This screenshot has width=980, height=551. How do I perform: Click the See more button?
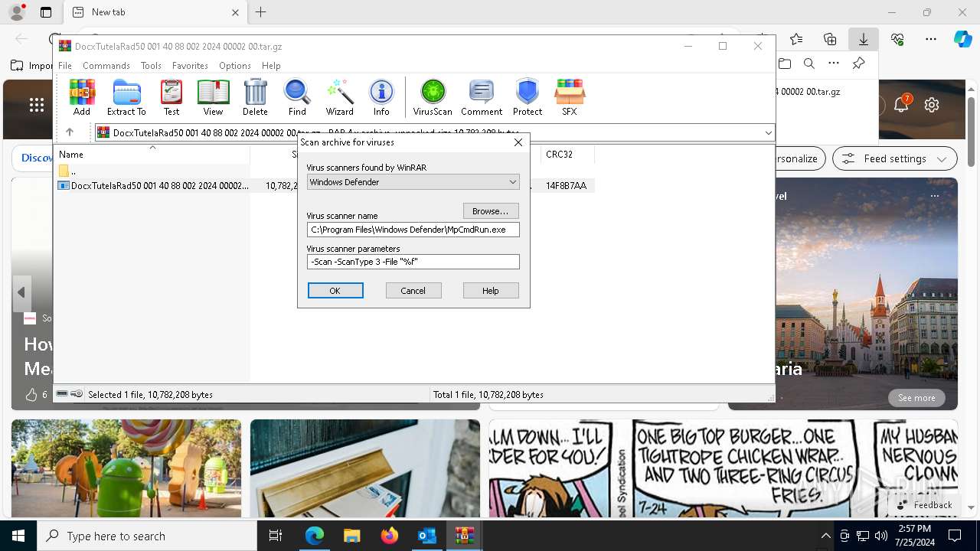pos(916,398)
